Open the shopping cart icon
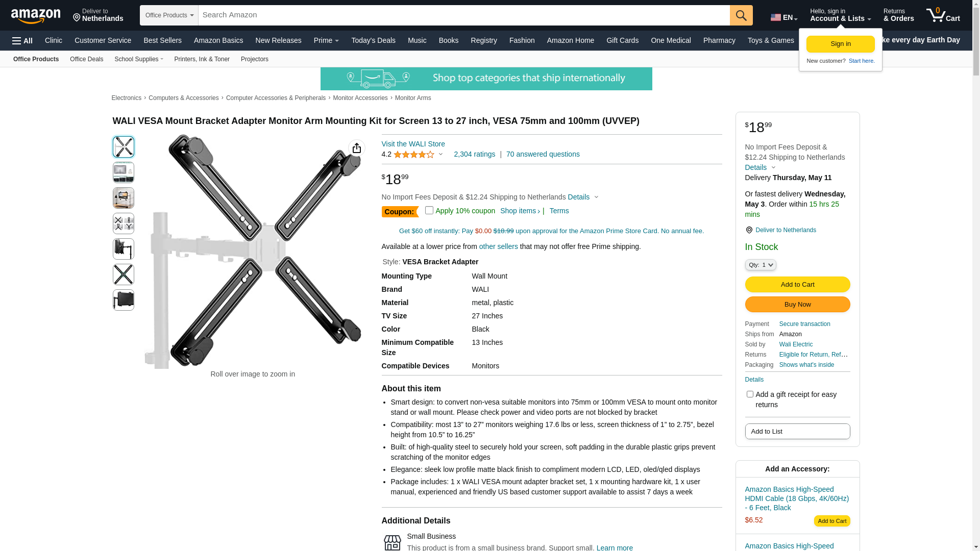 click(943, 15)
